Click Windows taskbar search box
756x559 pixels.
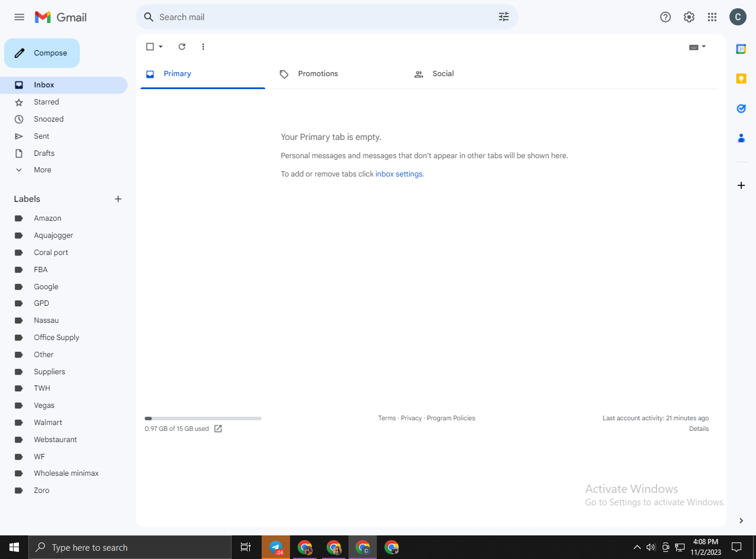130,547
